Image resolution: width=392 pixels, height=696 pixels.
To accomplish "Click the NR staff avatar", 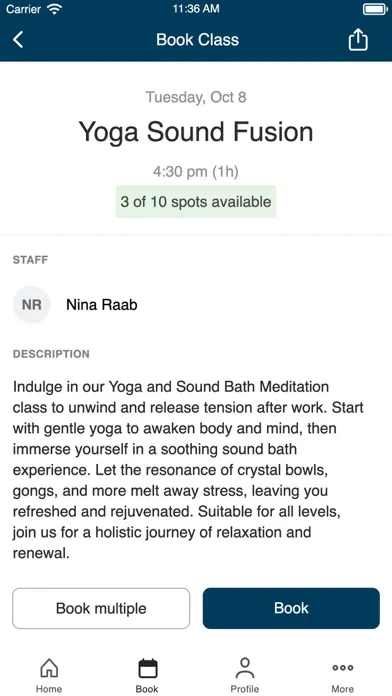I will pyautogui.click(x=32, y=304).
